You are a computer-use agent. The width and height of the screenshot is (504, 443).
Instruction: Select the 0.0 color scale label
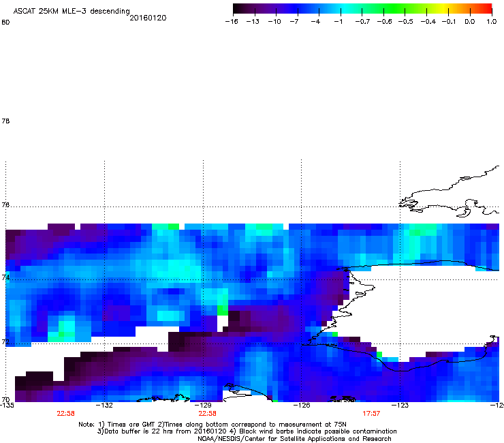tap(470, 22)
